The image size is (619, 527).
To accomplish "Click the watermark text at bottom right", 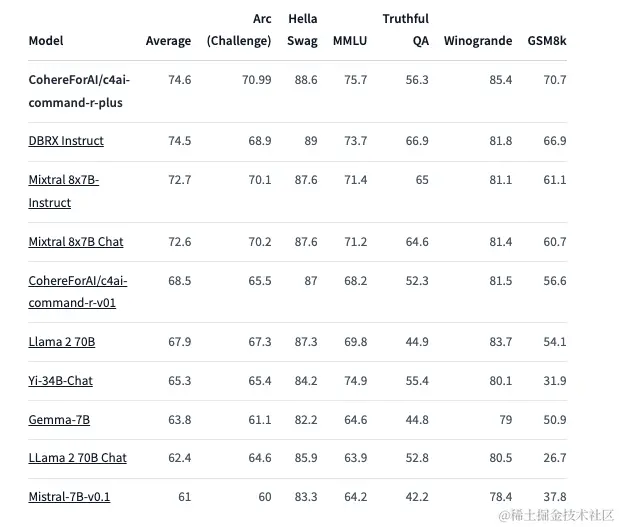I will click(556, 515).
